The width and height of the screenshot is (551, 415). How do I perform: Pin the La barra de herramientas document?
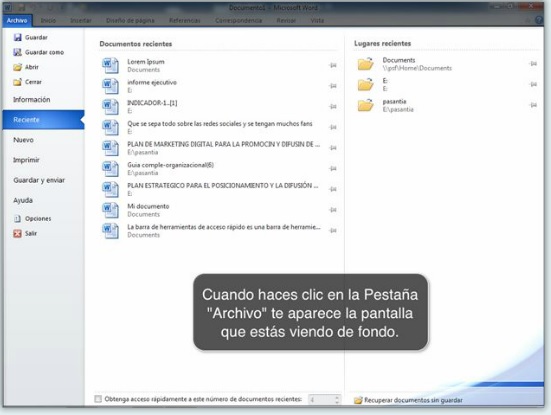pos(333,231)
